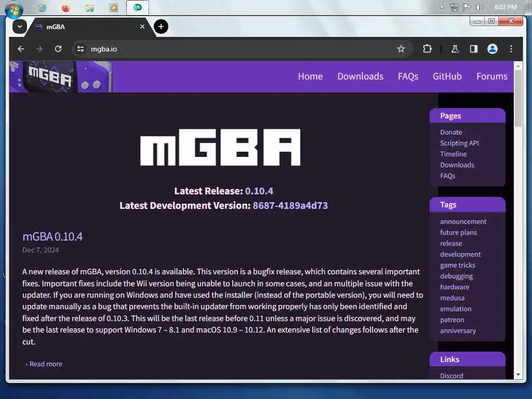This screenshot has height=399, width=532.
Task: Select the announcement tag
Action: coord(463,221)
